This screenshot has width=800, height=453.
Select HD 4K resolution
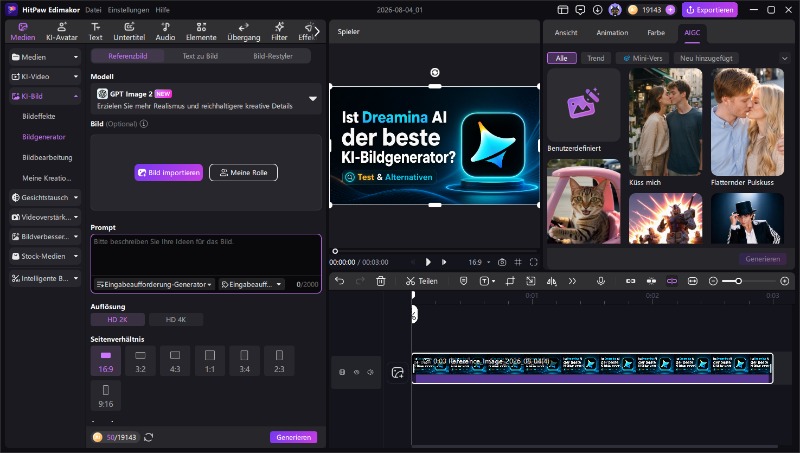(176, 319)
